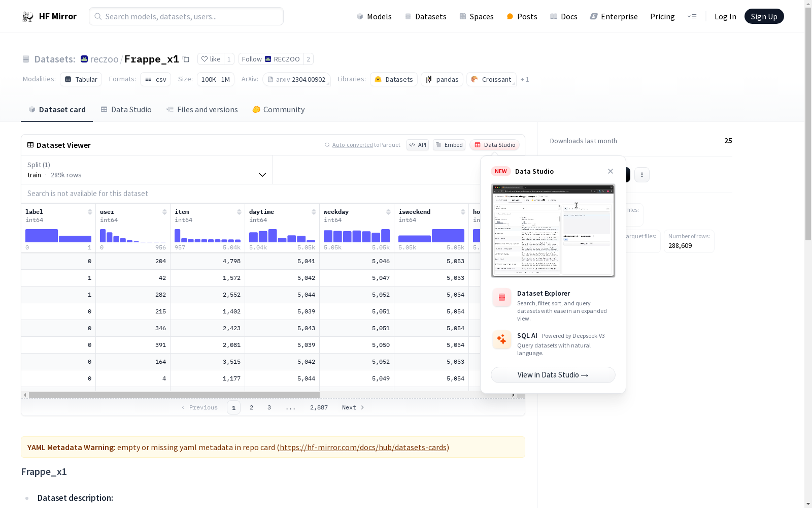Go to the Next page of rows
Screen dimensions: 812x508
pyautogui.click(x=353, y=407)
